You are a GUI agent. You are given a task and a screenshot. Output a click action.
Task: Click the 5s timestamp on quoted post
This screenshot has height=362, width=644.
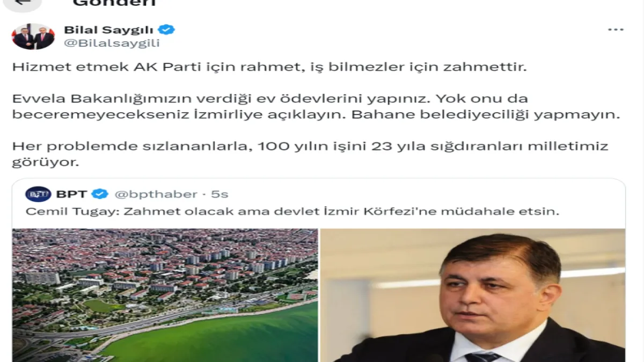pyautogui.click(x=219, y=194)
